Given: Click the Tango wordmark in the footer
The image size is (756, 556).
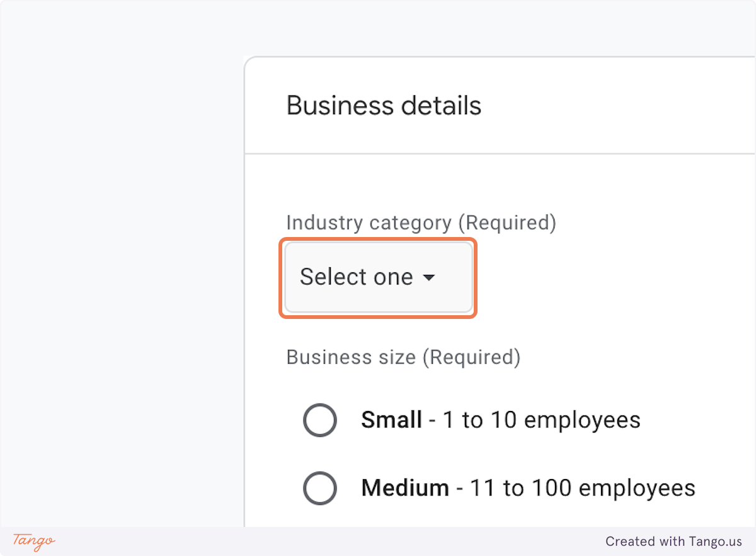Looking at the screenshot, I should coord(33,541).
